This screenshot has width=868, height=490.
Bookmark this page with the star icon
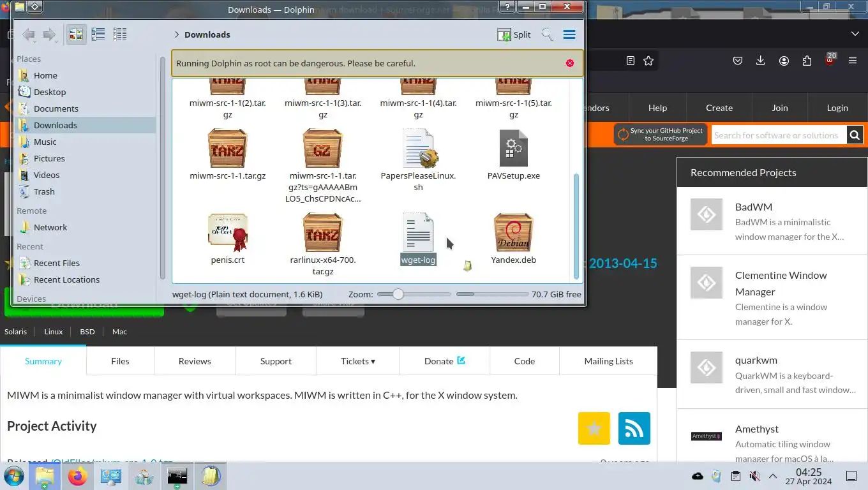[x=648, y=61]
